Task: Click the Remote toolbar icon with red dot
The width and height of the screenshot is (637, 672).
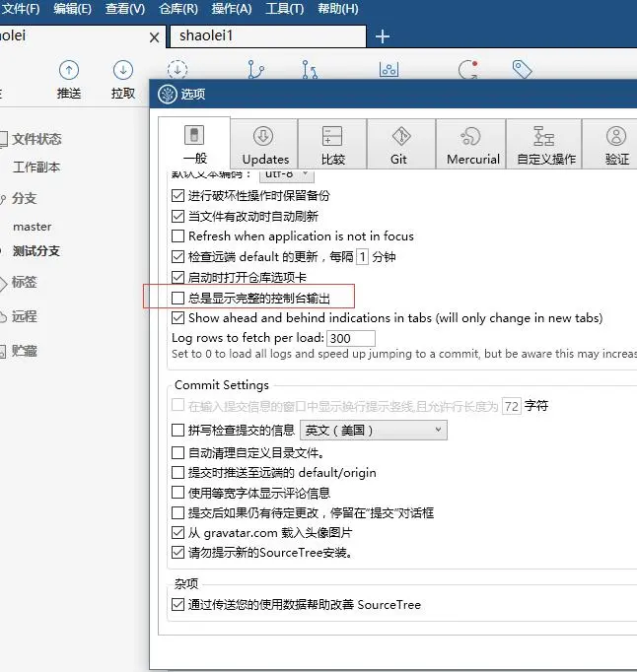Action: click(x=468, y=69)
